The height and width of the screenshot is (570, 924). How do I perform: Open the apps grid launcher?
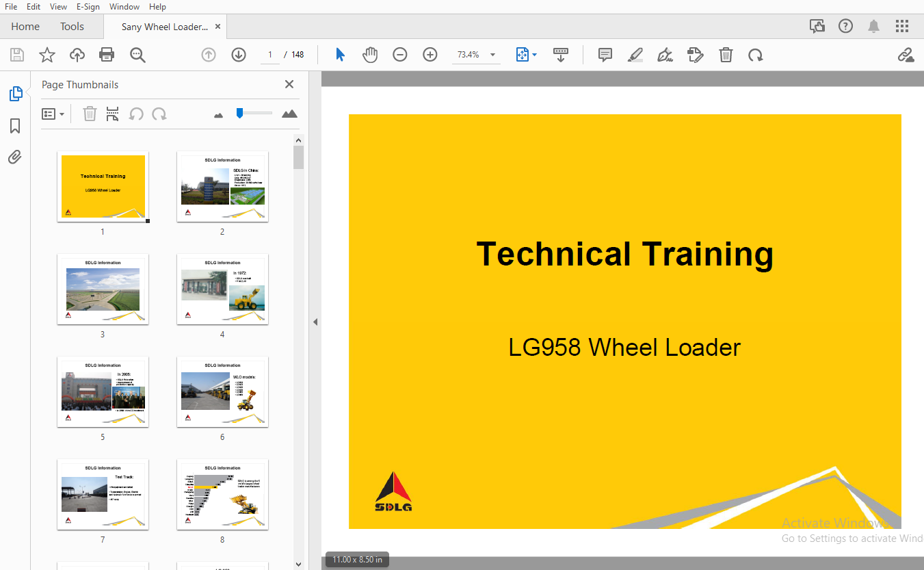tap(902, 27)
